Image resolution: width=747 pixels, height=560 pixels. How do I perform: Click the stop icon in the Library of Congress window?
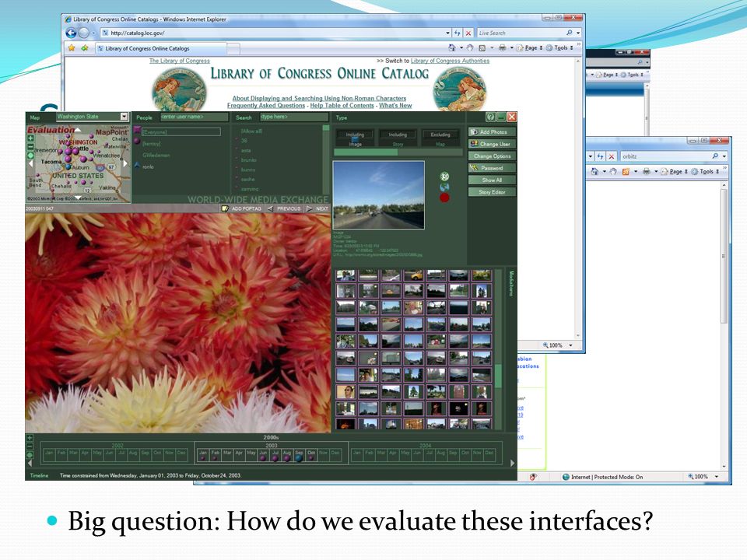click(468, 33)
